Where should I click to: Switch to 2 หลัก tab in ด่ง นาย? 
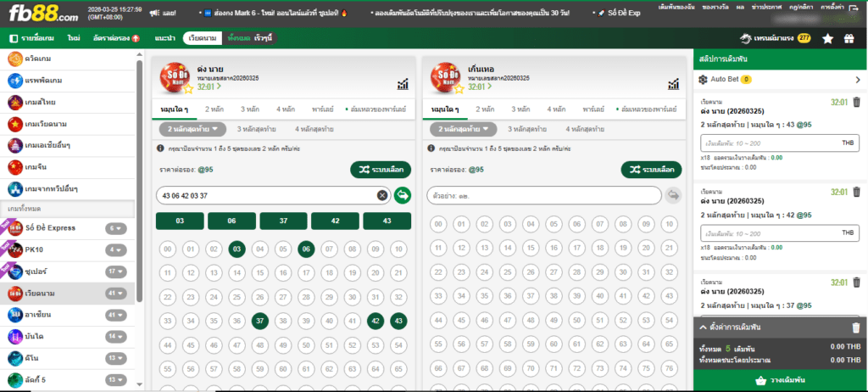click(x=214, y=109)
